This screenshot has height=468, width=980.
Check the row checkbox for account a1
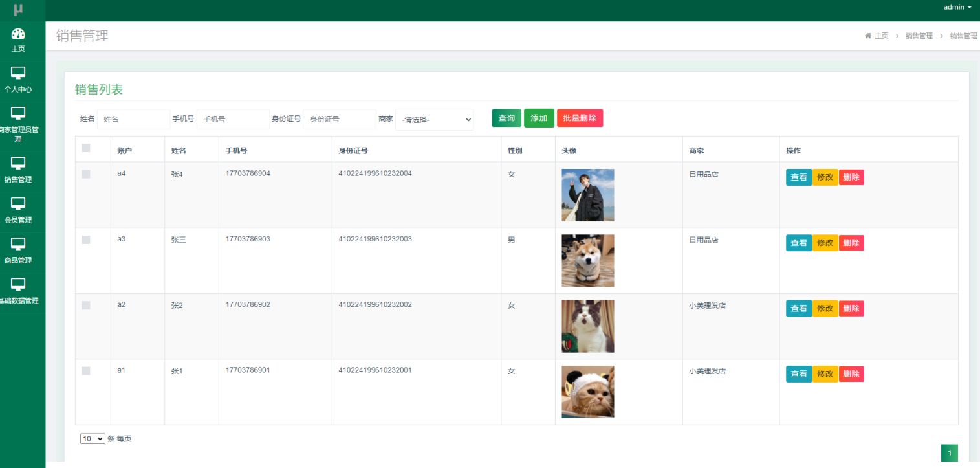pos(86,371)
